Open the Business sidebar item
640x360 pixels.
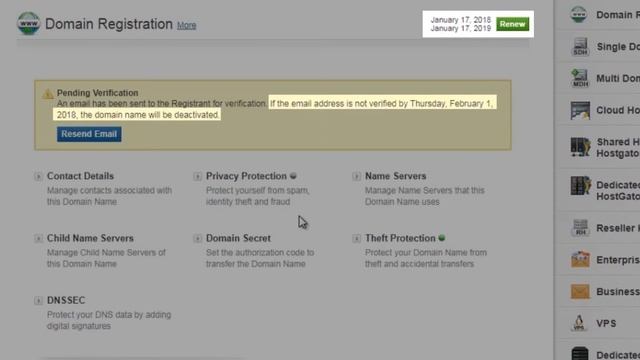(618, 291)
